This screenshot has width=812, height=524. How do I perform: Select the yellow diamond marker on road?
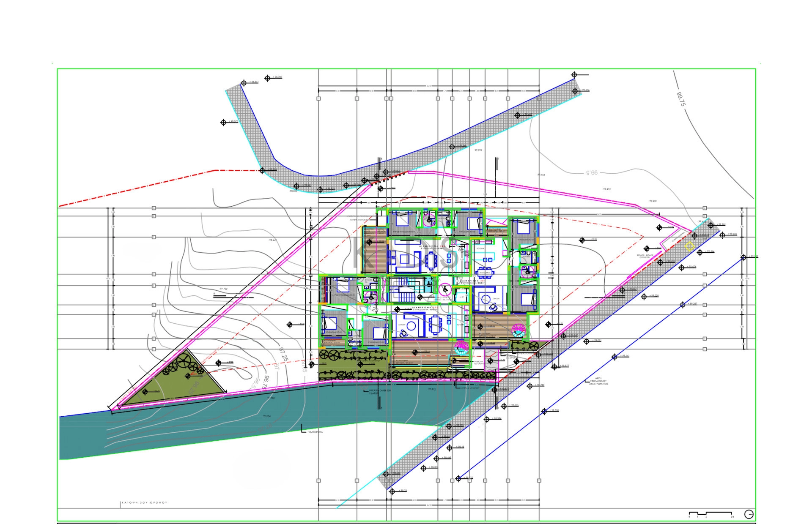pyautogui.click(x=689, y=246)
